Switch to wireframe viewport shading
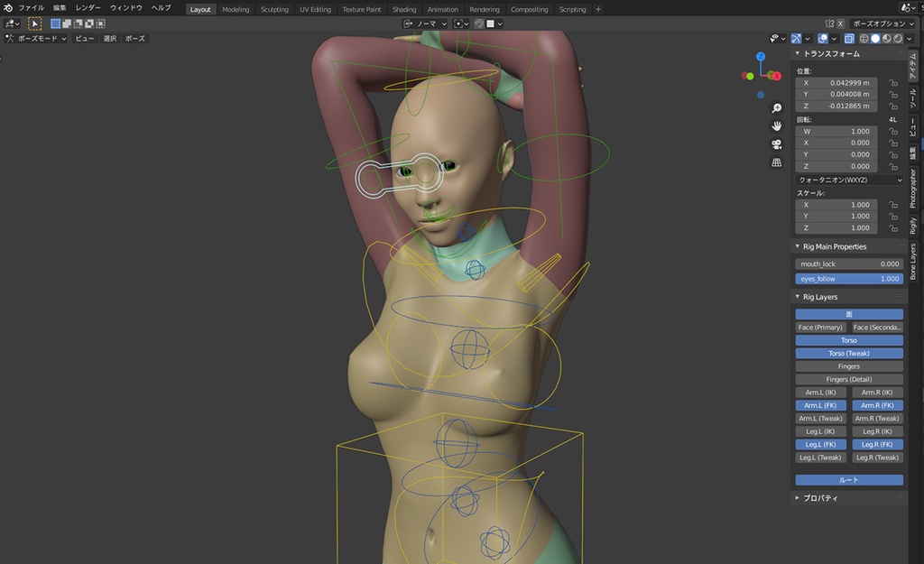The height and width of the screenshot is (564, 924). pos(864,38)
